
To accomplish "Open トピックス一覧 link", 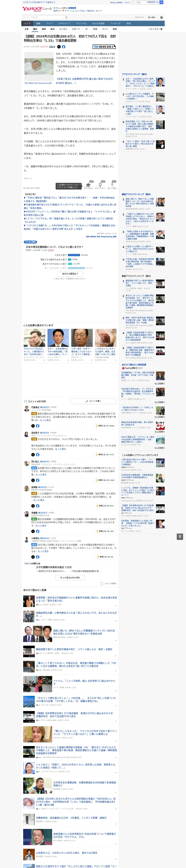I will (x=155, y=29).
